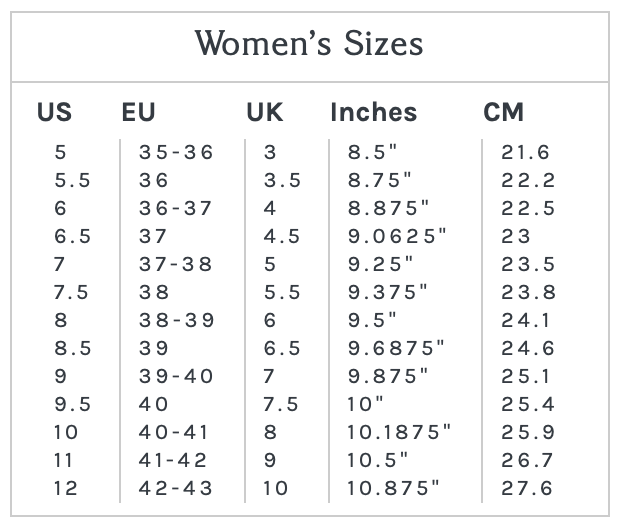The width and height of the screenshot is (618, 531).
Task: Click US size 12 in the table
Action: (65, 489)
